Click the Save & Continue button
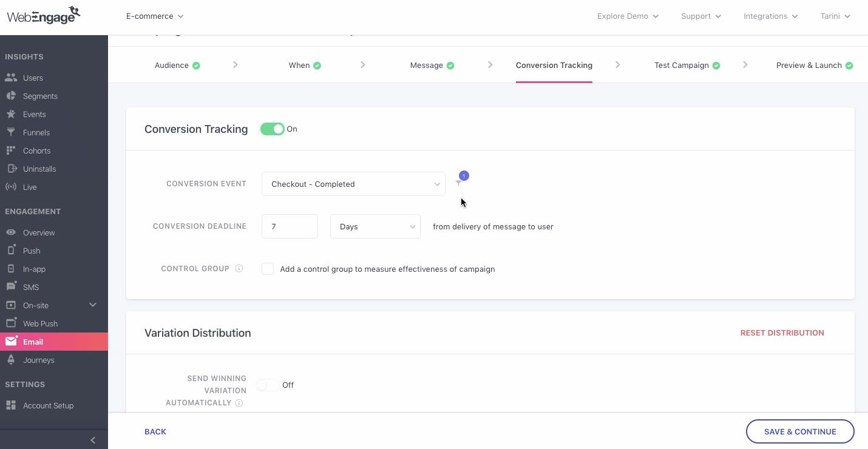This screenshot has width=868, height=449. (x=800, y=431)
